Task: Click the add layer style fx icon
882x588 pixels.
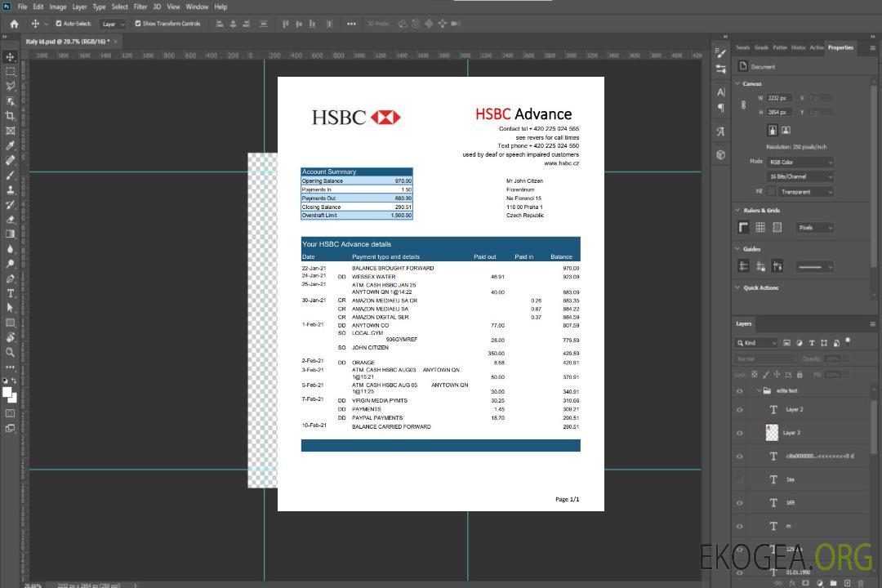Action: (x=792, y=583)
